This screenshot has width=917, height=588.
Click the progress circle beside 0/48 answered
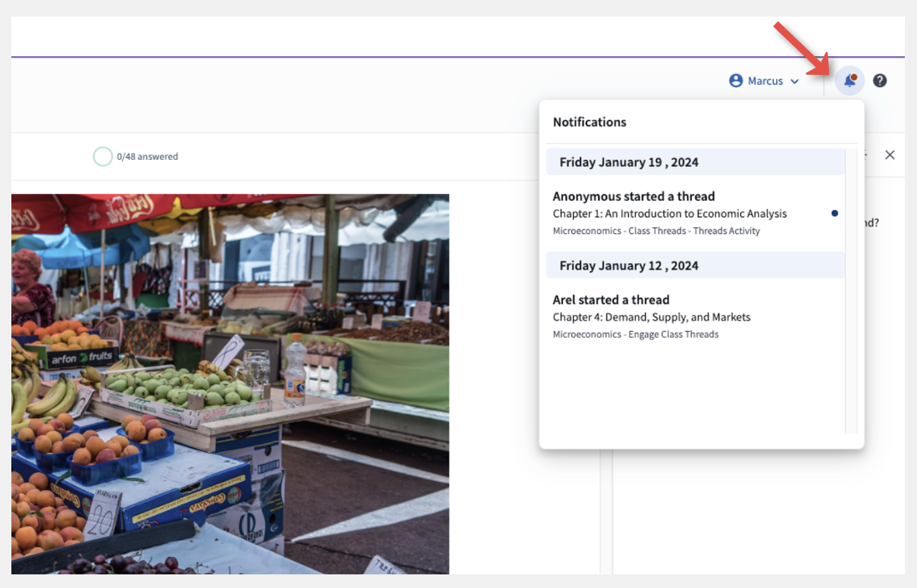tap(102, 157)
